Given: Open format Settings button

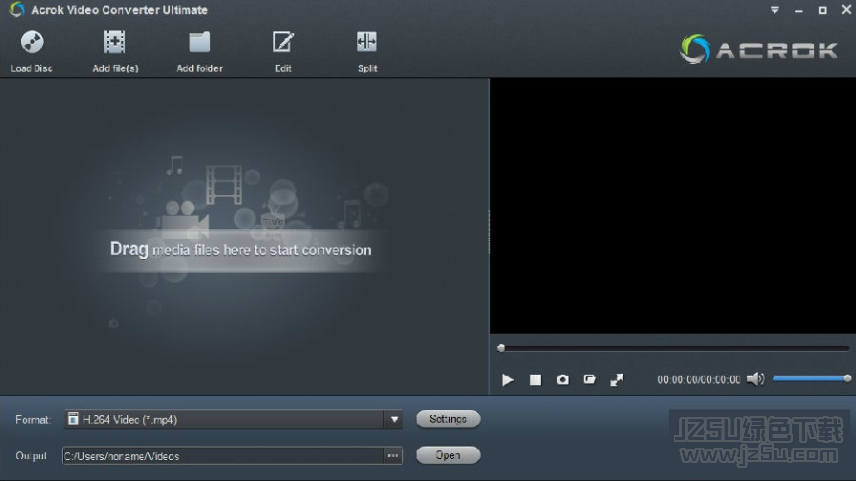Looking at the screenshot, I should pyautogui.click(x=448, y=419).
